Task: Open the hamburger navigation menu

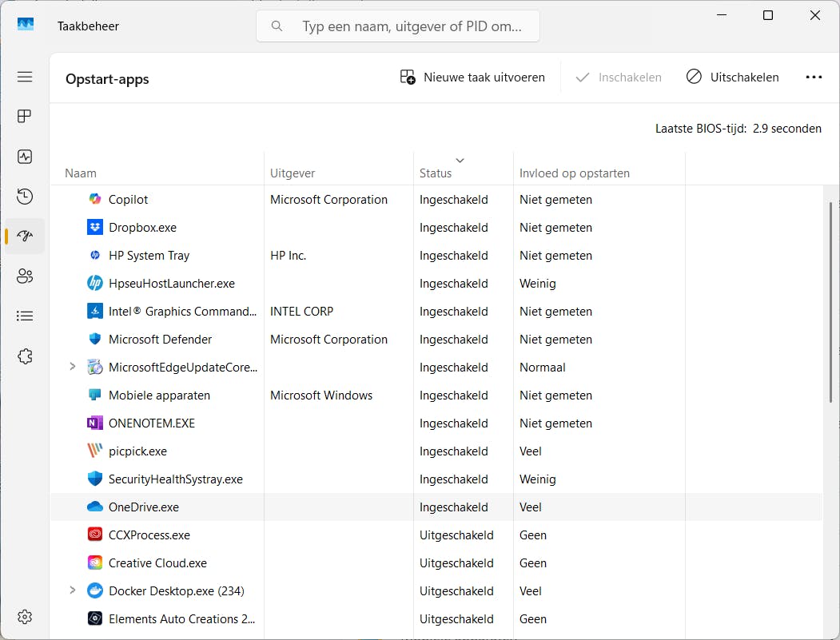Action: click(x=25, y=77)
